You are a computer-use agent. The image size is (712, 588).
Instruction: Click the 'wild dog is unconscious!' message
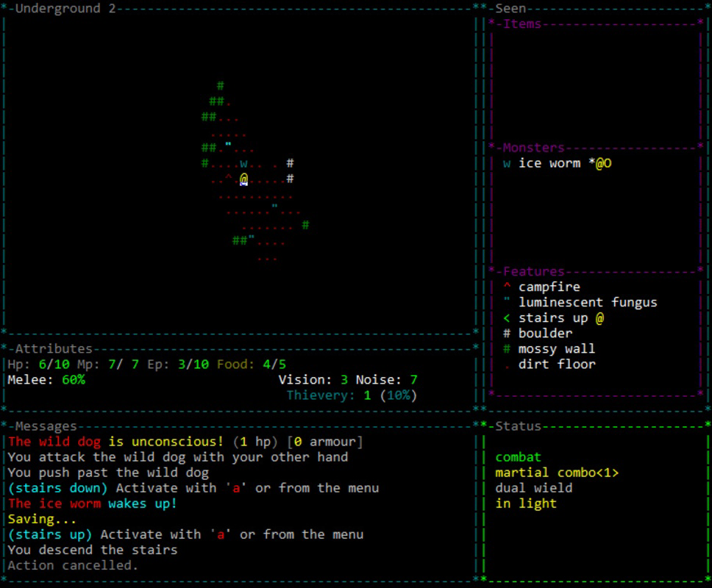[x=185, y=442]
